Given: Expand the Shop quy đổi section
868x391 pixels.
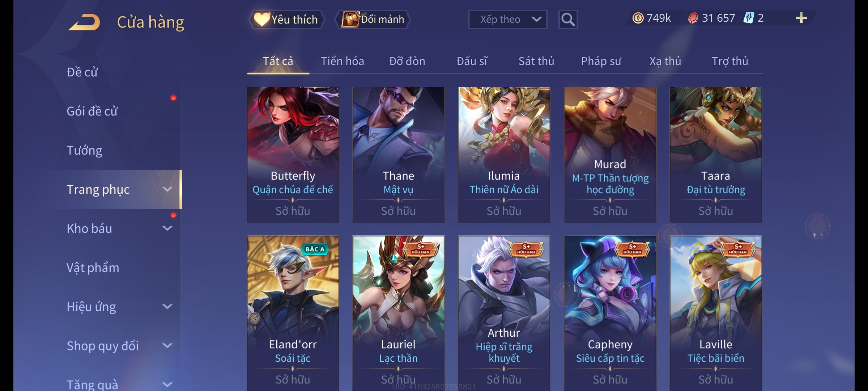Looking at the screenshot, I should [167, 346].
